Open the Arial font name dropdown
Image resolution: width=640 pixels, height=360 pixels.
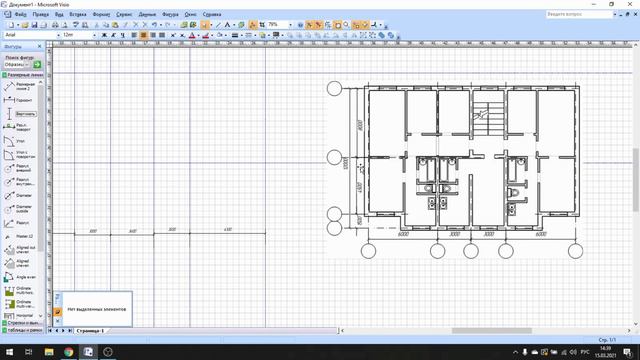(x=59, y=35)
